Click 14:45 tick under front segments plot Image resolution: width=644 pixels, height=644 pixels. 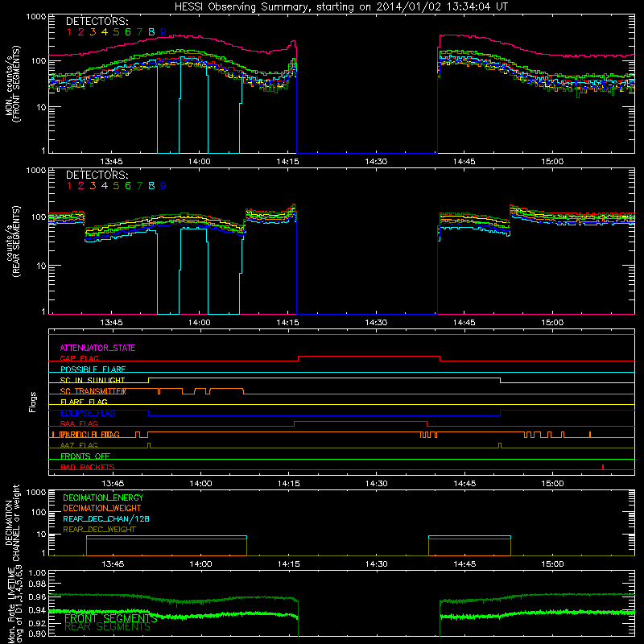[464, 162]
